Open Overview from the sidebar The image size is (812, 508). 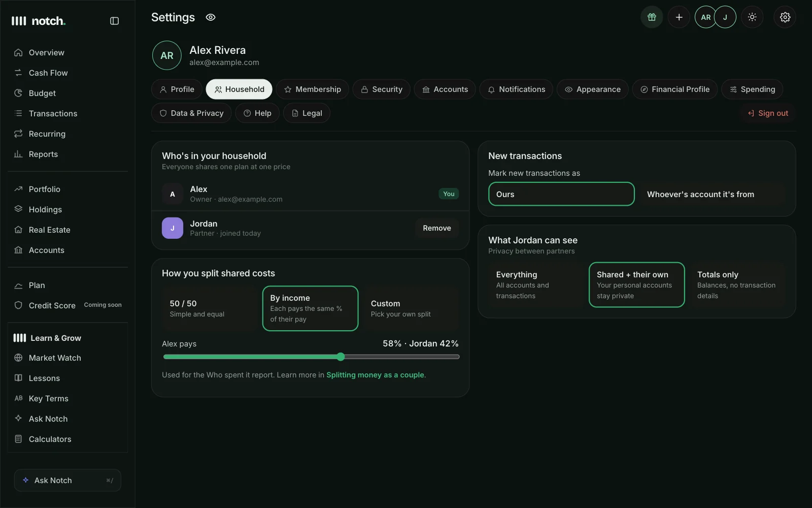(68, 52)
